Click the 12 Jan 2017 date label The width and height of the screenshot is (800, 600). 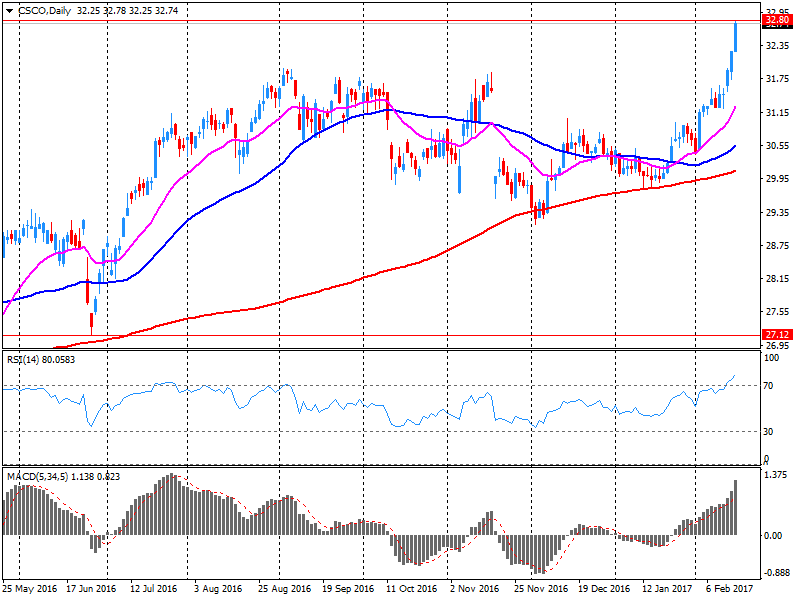tap(667, 588)
